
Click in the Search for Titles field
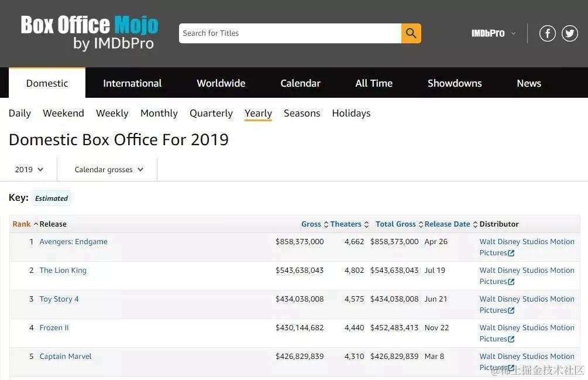pyautogui.click(x=290, y=33)
